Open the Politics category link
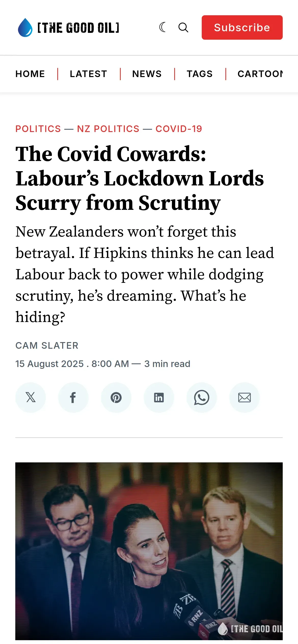The height and width of the screenshot is (644, 298). 38,129
